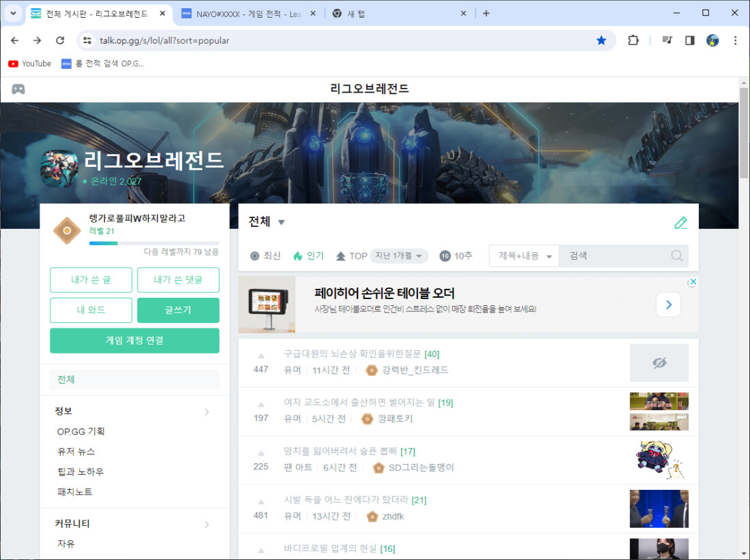Click the green 글쓰기 button
The height and width of the screenshot is (560, 750).
(178, 310)
